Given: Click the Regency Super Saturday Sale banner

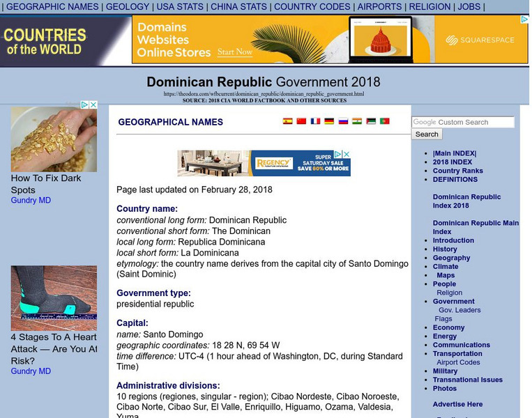Looking at the screenshot, I should tap(264, 163).
